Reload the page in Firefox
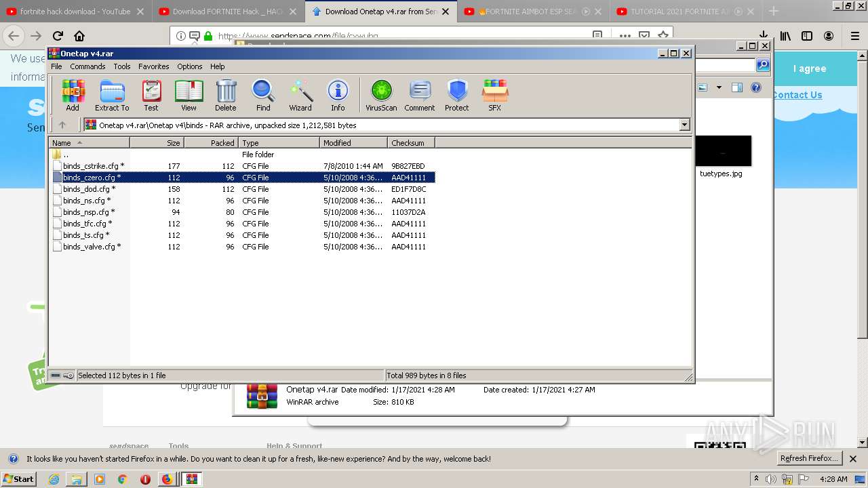 pos(58,36)
